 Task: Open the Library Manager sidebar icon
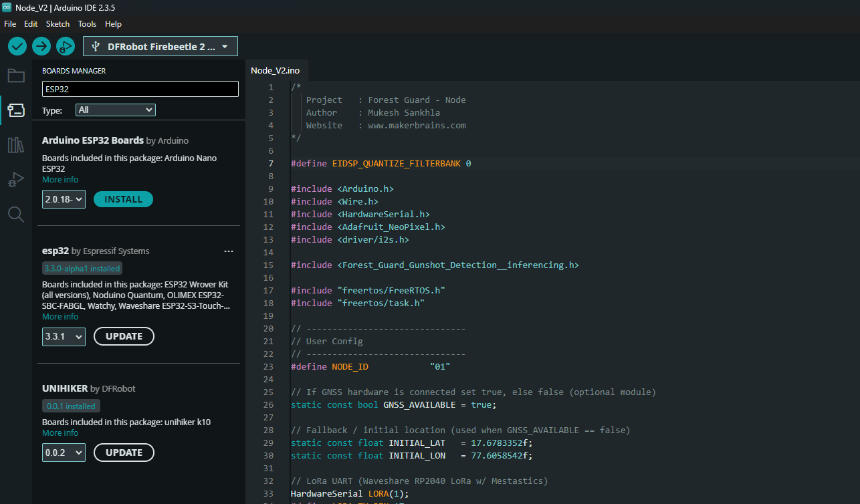pos(16,145)
